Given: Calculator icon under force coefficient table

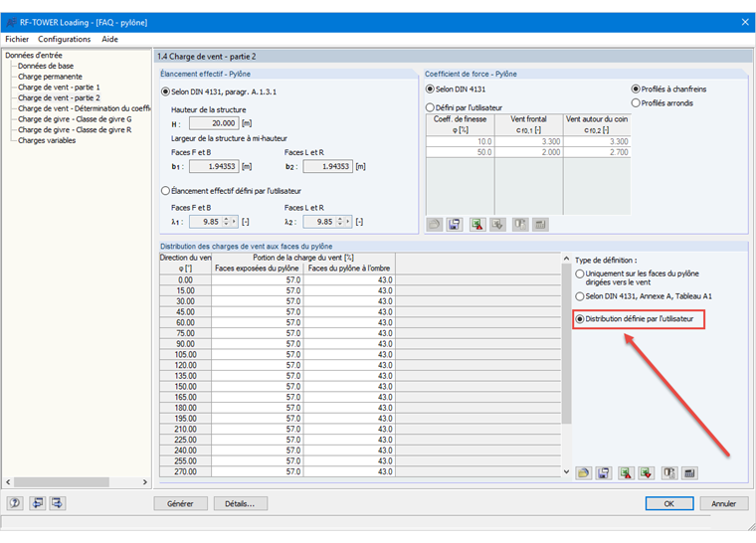Looking at the screenshot, I should [x=540, y=224].
